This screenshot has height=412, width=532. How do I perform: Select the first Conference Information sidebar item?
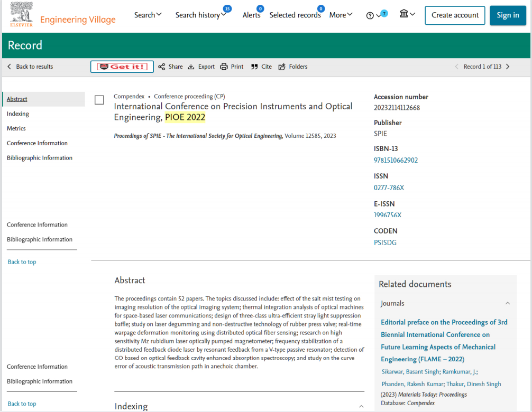coord(37,143)
